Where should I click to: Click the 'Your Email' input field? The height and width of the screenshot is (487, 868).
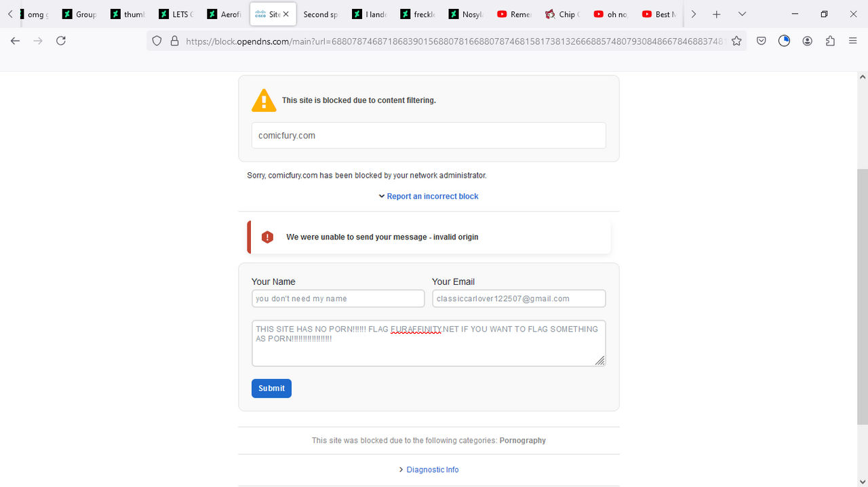(519, 298)
